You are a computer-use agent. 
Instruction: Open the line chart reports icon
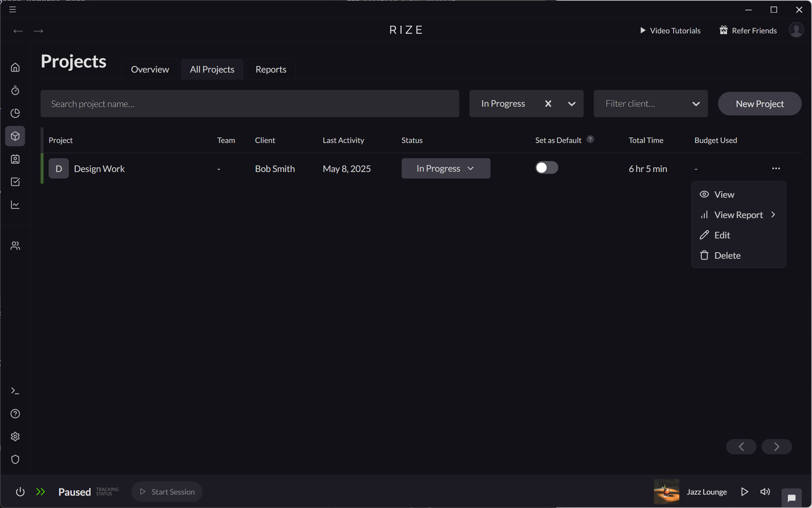(15, 205)
